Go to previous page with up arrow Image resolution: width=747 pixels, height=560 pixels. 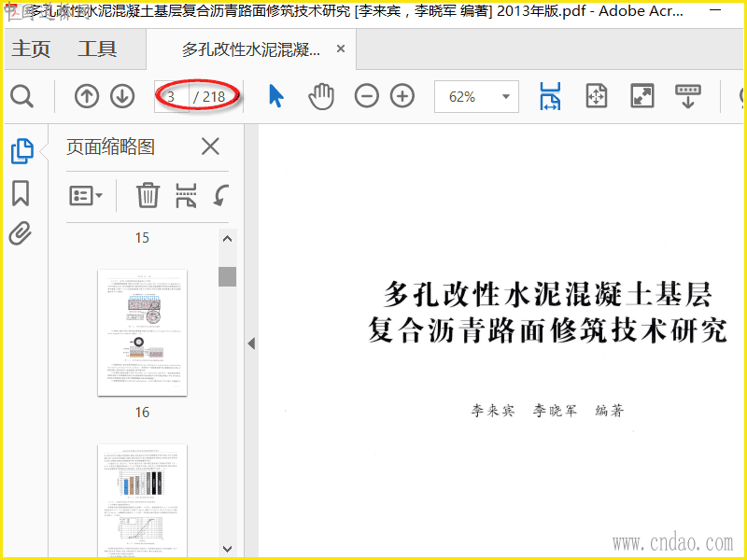click(87, 96)
